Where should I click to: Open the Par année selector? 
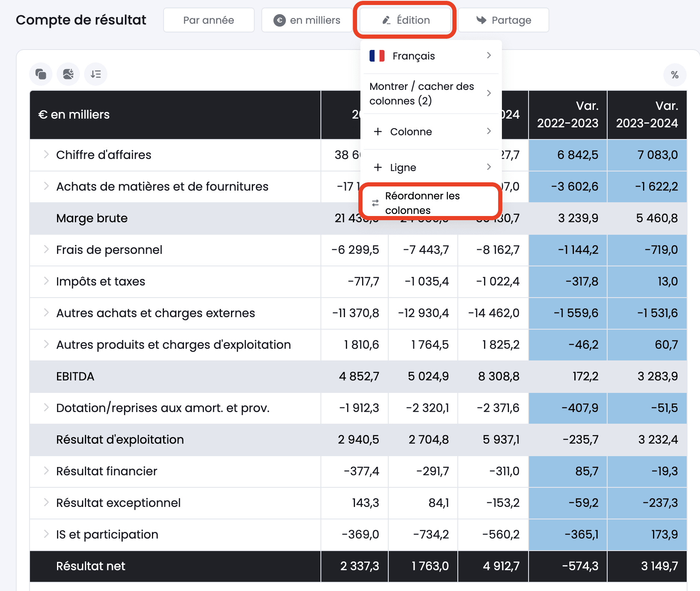(x=209, y=20)
